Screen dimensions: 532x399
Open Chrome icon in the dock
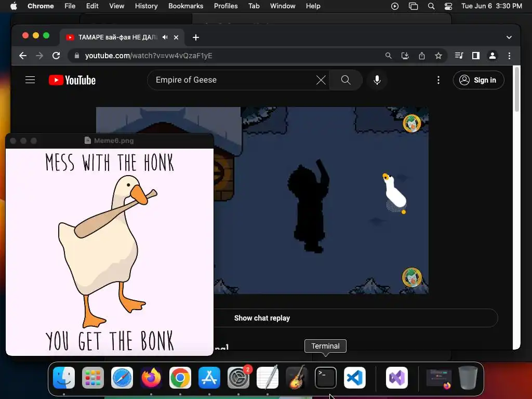(180, 378)
